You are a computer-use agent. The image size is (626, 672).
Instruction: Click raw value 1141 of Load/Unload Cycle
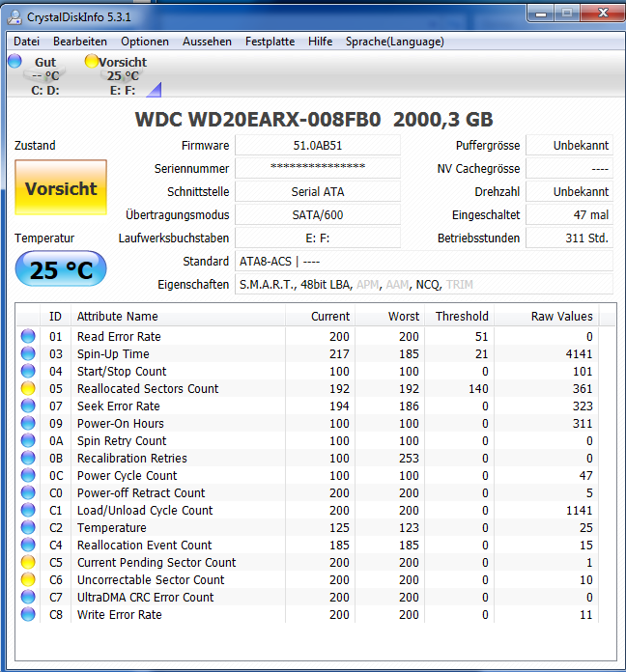579,510
